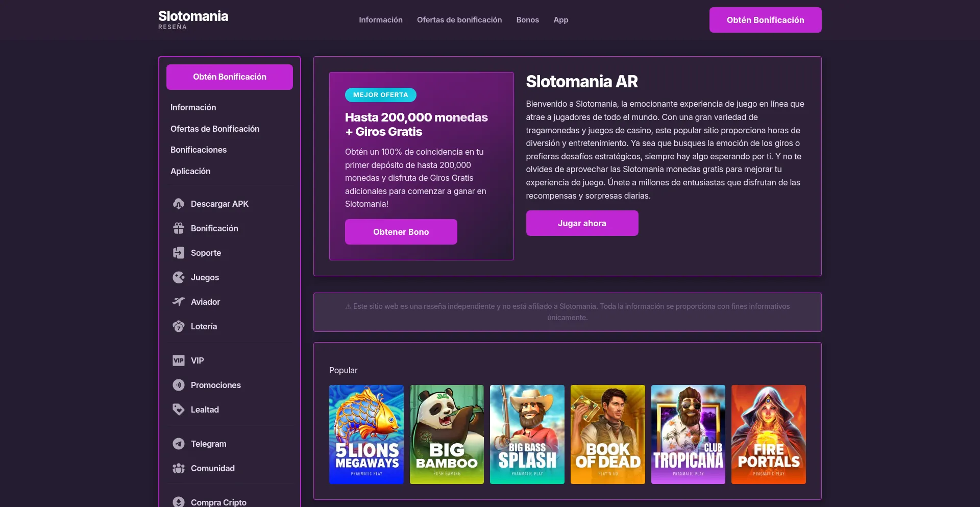Click the Promociones icon in sidebar
Viewport: 980px width, 507px height.
click(178, 385)
